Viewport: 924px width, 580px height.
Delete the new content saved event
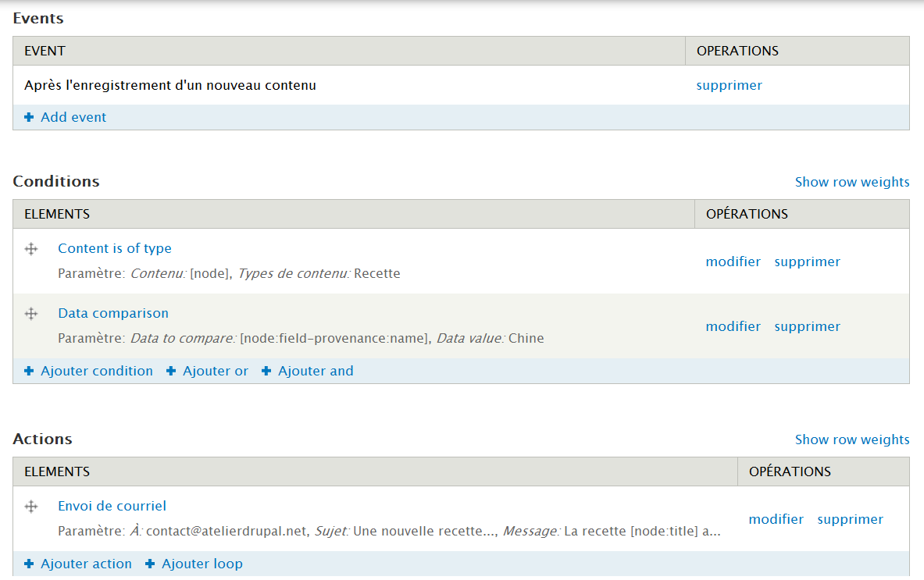click(729, 85)
